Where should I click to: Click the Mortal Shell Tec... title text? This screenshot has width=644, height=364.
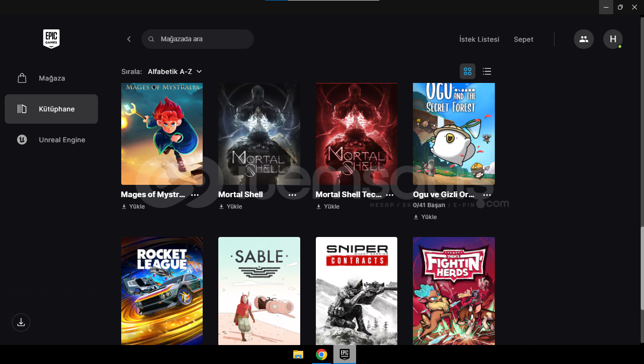(349, 194)
